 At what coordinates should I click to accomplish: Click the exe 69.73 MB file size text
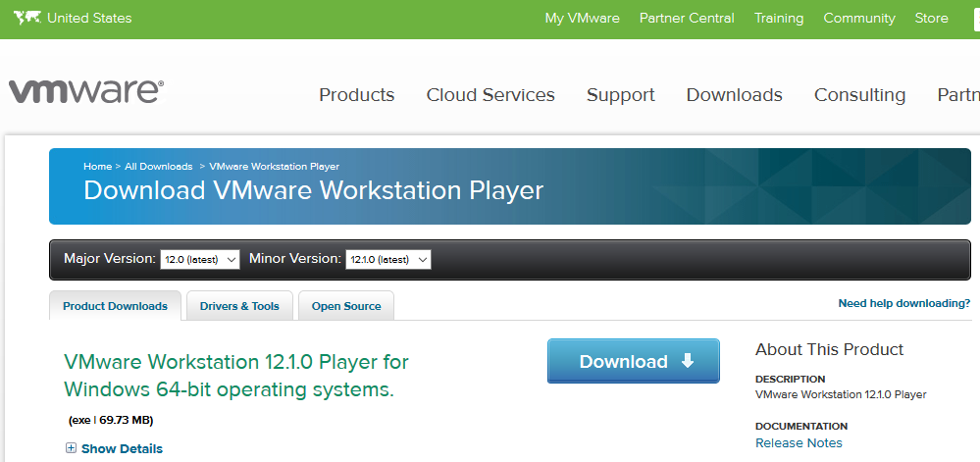pyautogui.click(x=111, y=420)
